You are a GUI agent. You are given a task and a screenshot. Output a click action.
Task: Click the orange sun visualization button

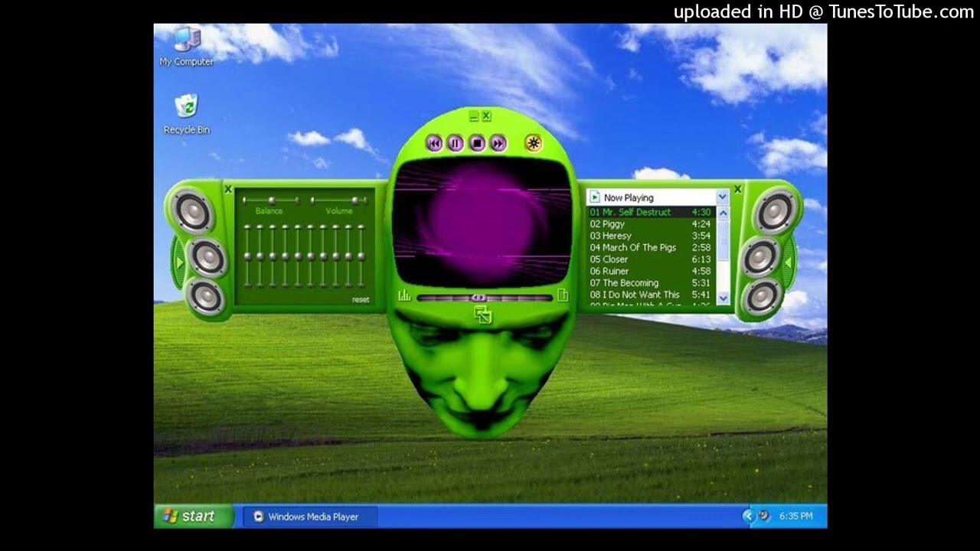coord(533,143)
